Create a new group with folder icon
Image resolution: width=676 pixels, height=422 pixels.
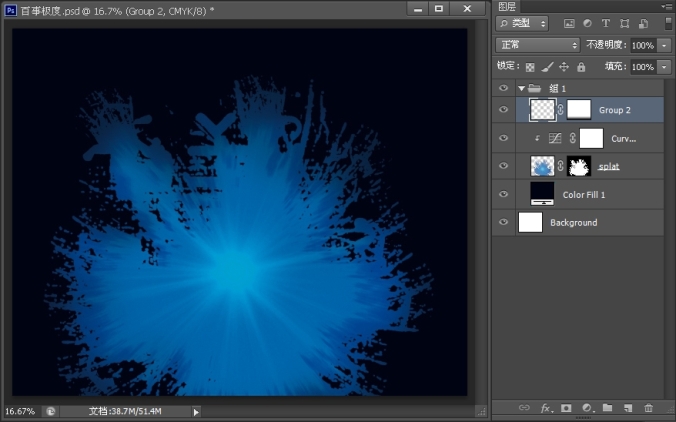[607, 408]
